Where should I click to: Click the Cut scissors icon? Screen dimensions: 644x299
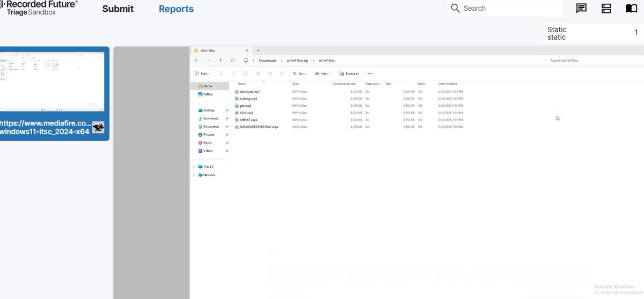point(221,73)
